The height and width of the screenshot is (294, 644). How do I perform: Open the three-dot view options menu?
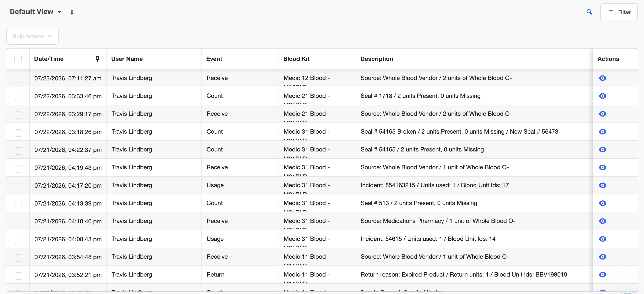(72, 12)
